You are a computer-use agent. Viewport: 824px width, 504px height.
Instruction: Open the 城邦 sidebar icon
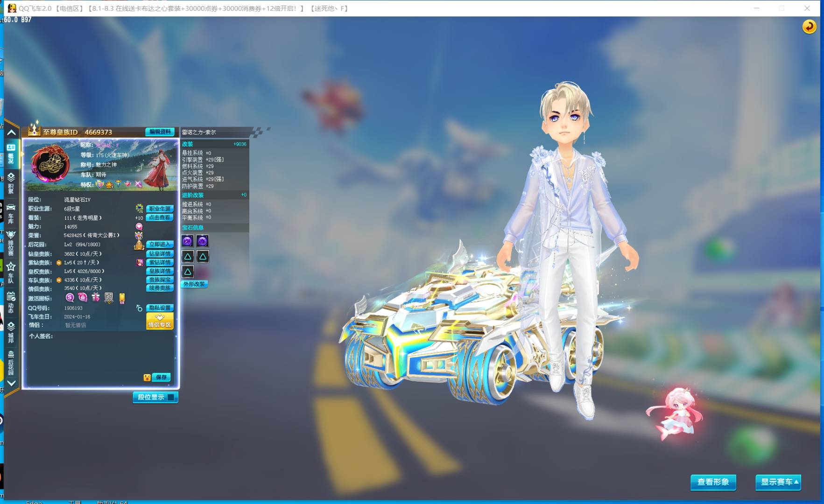point(11,331)
